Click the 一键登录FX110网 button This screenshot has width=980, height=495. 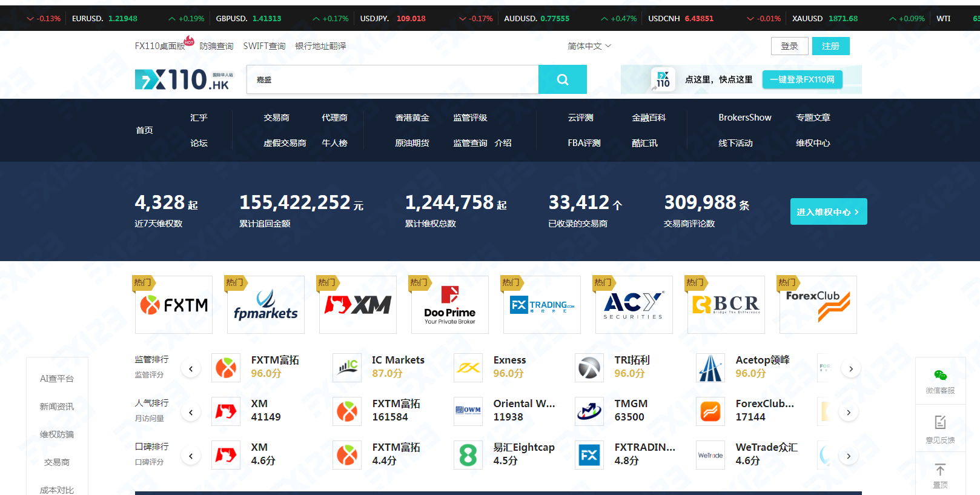(x=802, y=79)
